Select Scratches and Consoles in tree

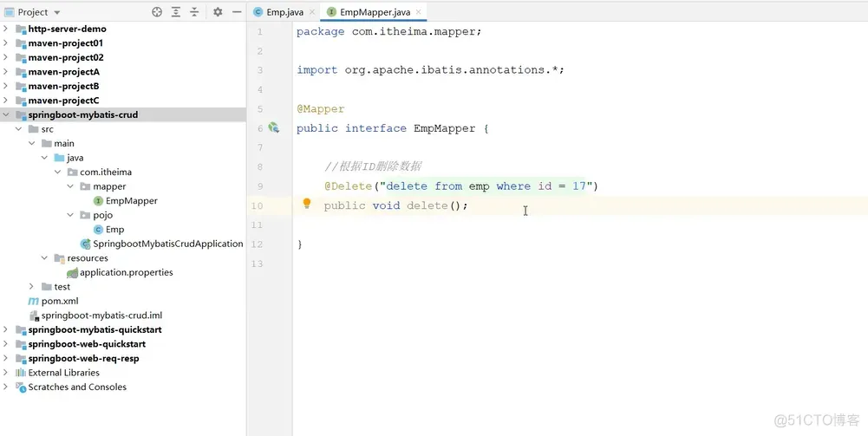click(77, 387)
